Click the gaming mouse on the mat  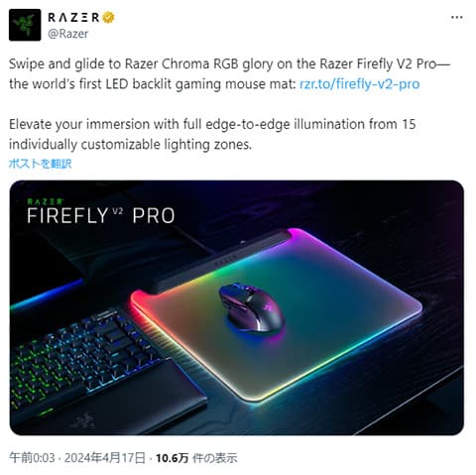(x=251, y=307)
